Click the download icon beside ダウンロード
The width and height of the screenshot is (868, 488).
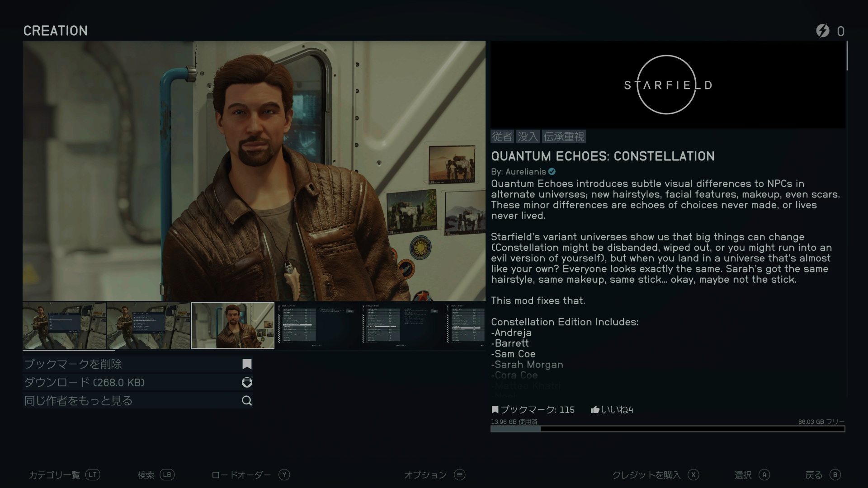click(247, 382)
